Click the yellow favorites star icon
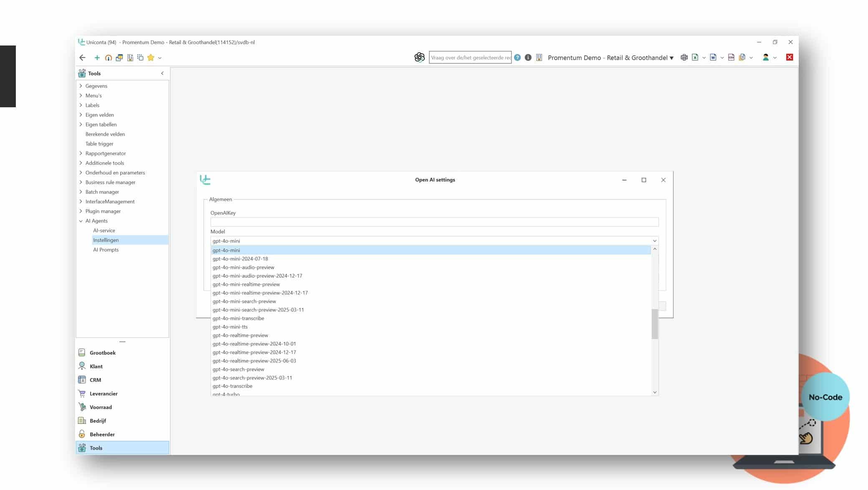 tap(151, 58)
